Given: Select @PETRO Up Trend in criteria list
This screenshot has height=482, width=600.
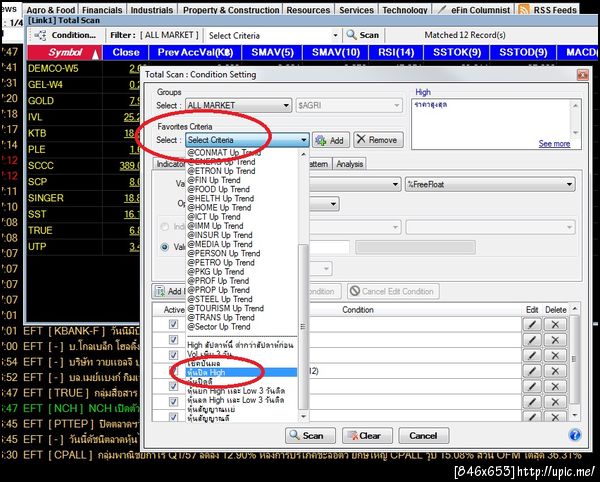Looking at the screenshot, I should click(221, 262).
